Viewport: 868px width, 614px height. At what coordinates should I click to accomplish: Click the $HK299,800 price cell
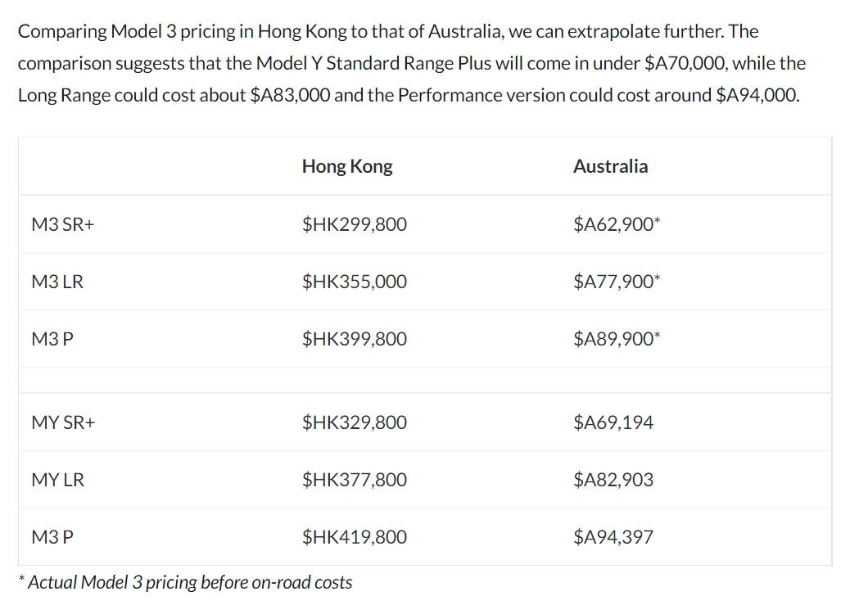point(355,224)
